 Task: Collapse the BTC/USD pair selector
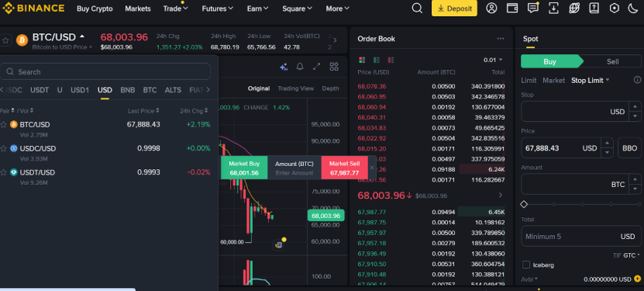(x=82, y=36)
